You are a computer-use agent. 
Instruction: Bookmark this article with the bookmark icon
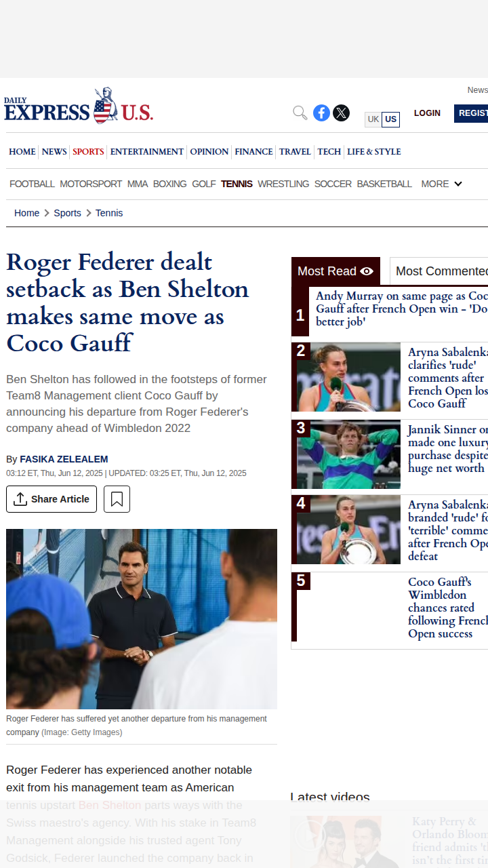[x=117, y=499]
